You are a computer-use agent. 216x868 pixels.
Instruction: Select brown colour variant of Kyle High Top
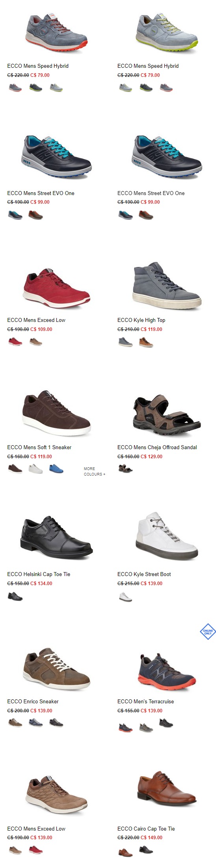[146, 342]
